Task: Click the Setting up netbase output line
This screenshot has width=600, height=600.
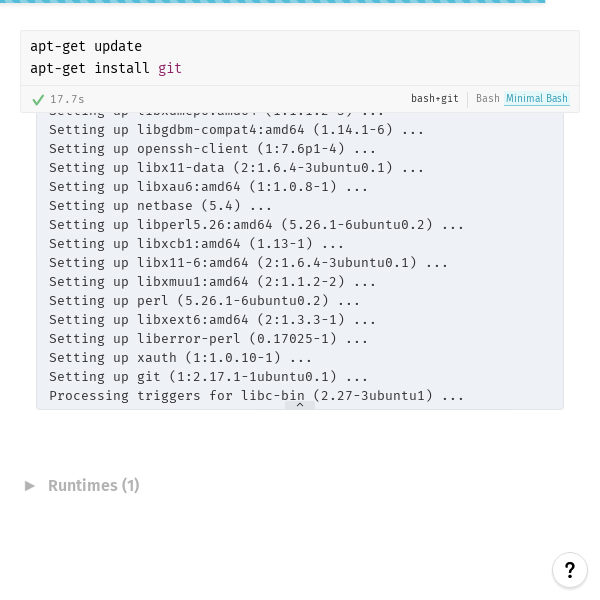Action: (x=160, y=205)
